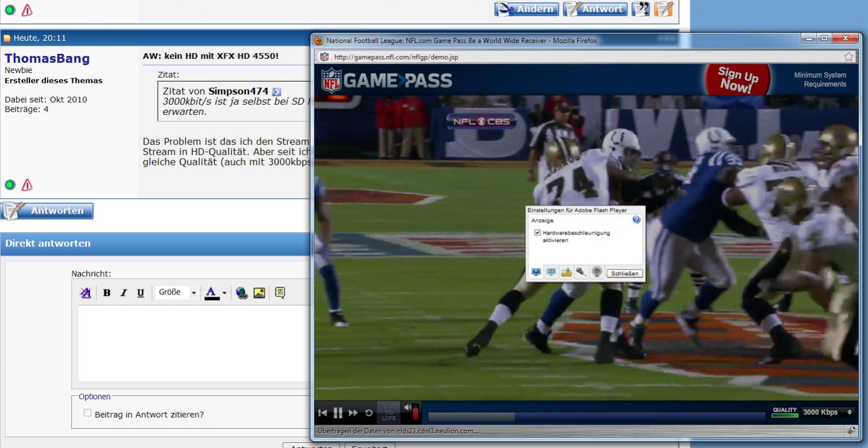
Task: Click the skip to start player button
Action: pyautogui.click(x=323, y=413)
